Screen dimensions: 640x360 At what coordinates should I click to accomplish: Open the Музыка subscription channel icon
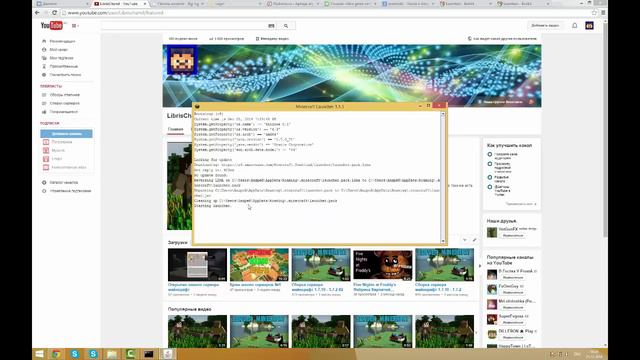[x=46, y=150]
